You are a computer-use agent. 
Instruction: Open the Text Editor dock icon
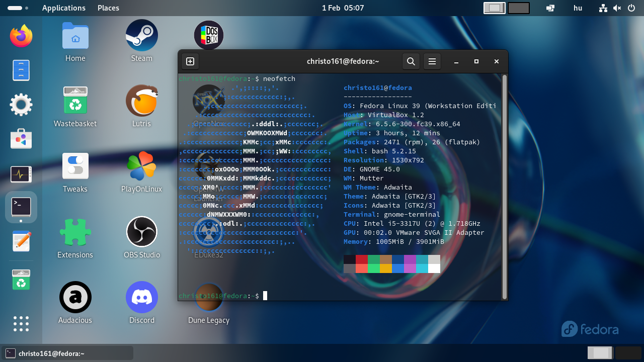pyautogui.click(x=21, y=241)
